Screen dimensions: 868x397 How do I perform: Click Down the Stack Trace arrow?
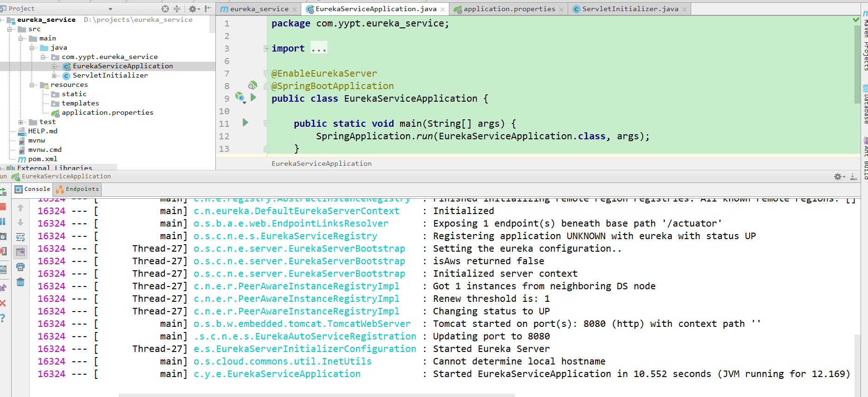(x=20, y=222)
